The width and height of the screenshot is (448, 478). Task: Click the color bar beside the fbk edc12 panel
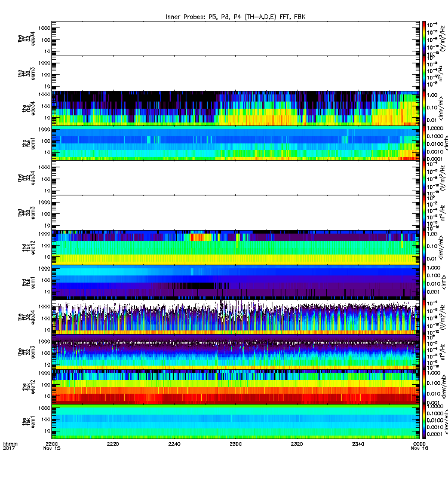click(424, 387)
